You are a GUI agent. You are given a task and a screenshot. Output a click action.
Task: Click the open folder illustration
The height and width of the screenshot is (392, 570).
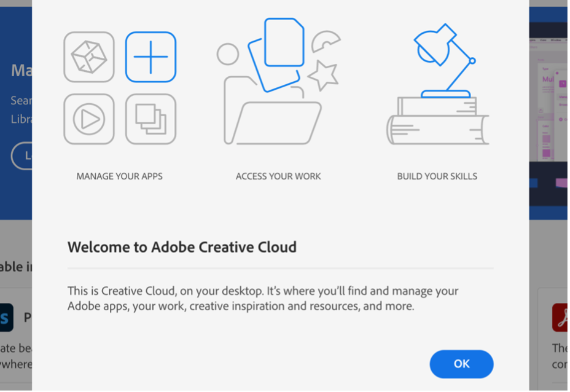point(273,111)
